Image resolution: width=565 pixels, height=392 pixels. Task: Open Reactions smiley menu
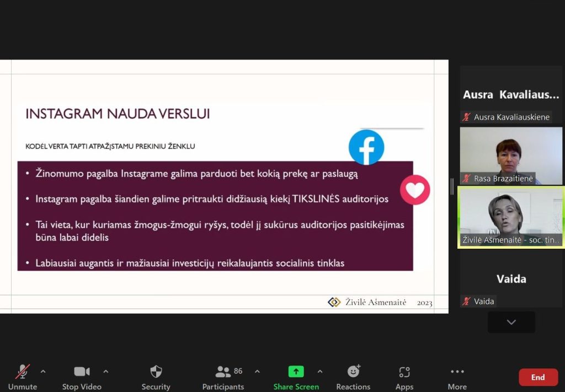coord(353,377)
